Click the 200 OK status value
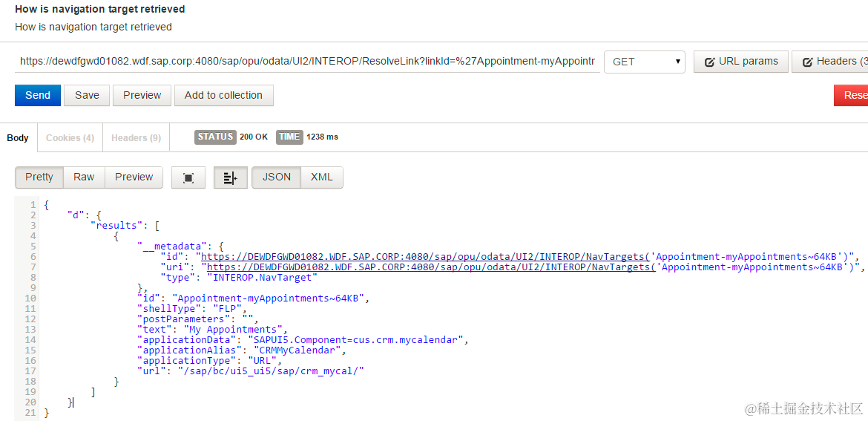 (254, 137)
